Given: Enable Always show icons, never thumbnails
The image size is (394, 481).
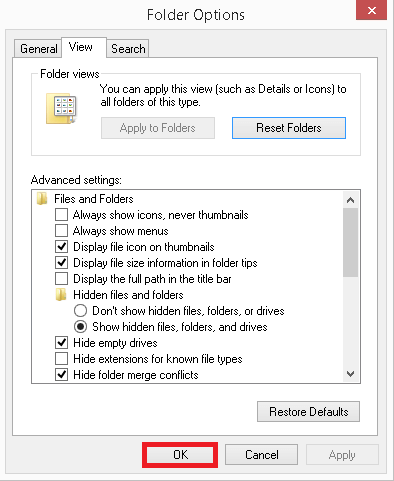Looking at the screenshot, I should tap(61, 215).
